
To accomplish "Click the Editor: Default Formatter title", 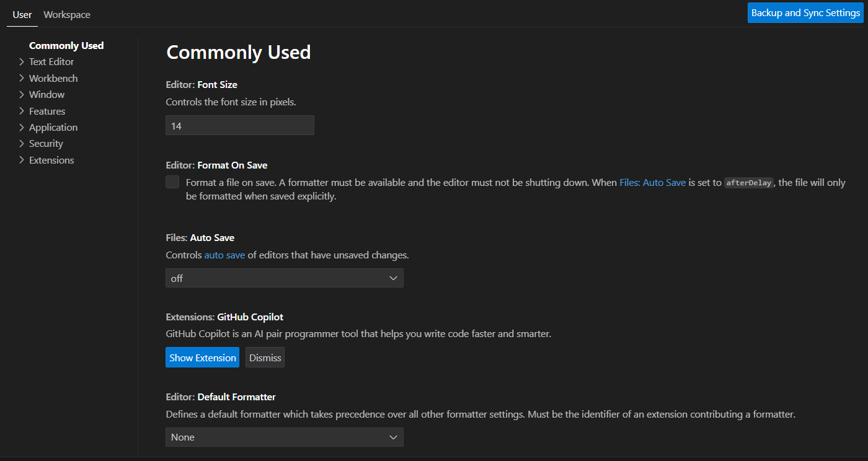I will coord(221,397).
